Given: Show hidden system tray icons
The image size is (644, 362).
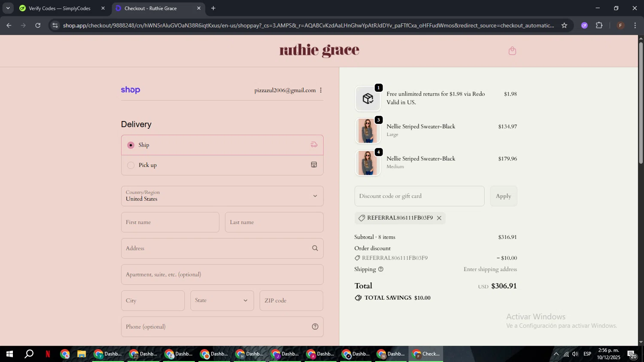Looking at the screenshot, I should [x=556, y=354].
